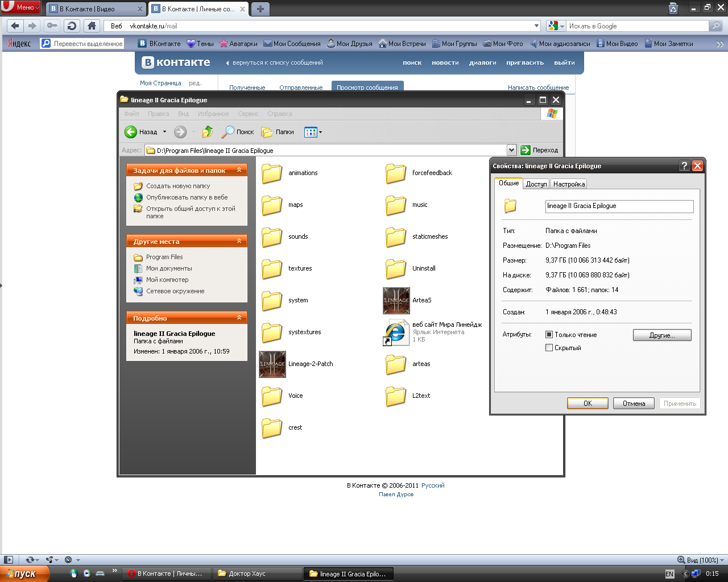Switch to the В Контакте Видео browser tab

click(96, 9)
